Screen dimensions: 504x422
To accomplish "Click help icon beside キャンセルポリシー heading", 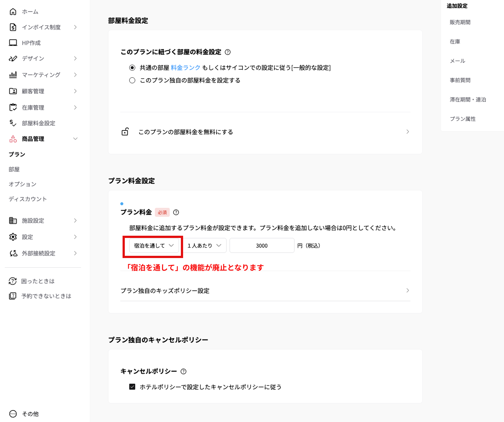I will (183, 371).
